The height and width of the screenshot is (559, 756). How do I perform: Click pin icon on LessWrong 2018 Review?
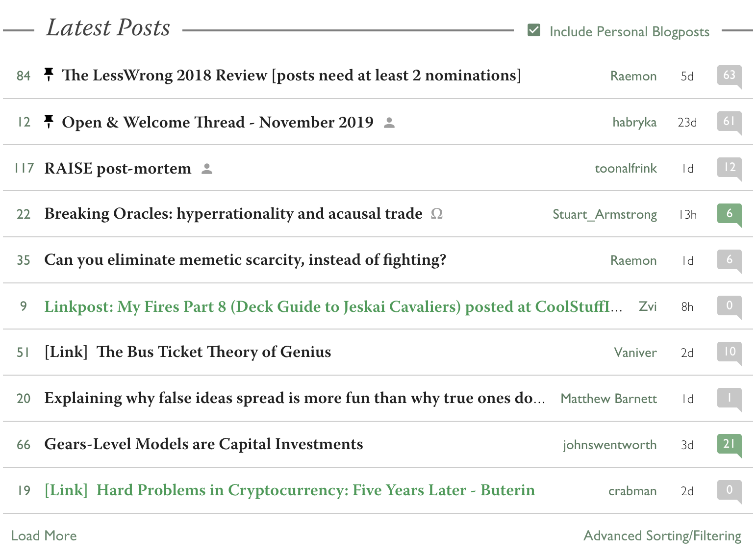click(x=49, y=75)
